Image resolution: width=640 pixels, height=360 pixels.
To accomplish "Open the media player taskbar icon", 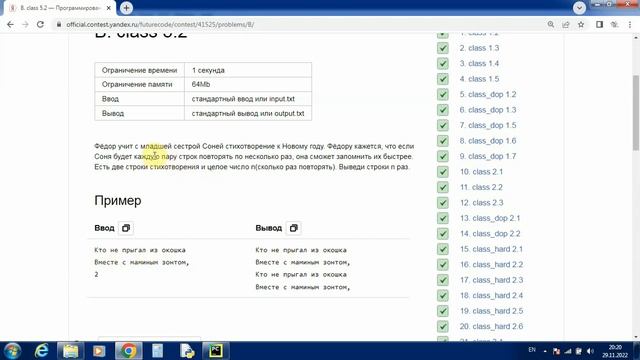I will pos(99,351).
